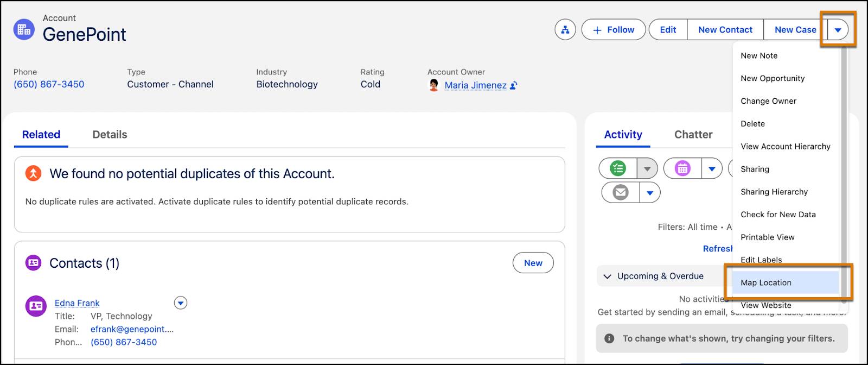Click the Biotechnology industry value

click(x=287, y=84)
